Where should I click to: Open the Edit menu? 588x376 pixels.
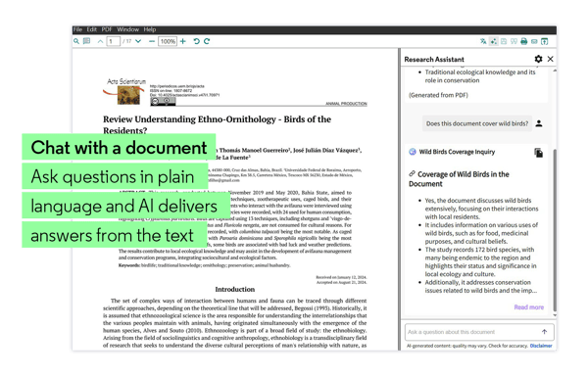click(92, 29)
